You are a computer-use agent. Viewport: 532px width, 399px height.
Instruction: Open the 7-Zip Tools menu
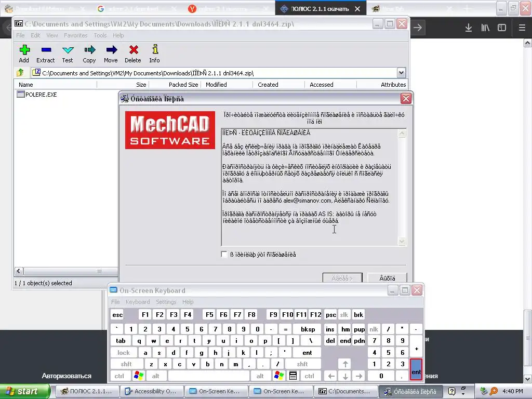pos(100,35)
